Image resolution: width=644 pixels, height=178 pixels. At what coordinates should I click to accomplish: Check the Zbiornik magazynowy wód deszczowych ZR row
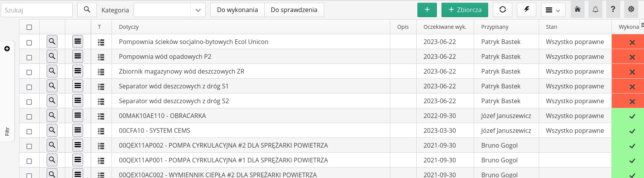click(x=29, y=72)
